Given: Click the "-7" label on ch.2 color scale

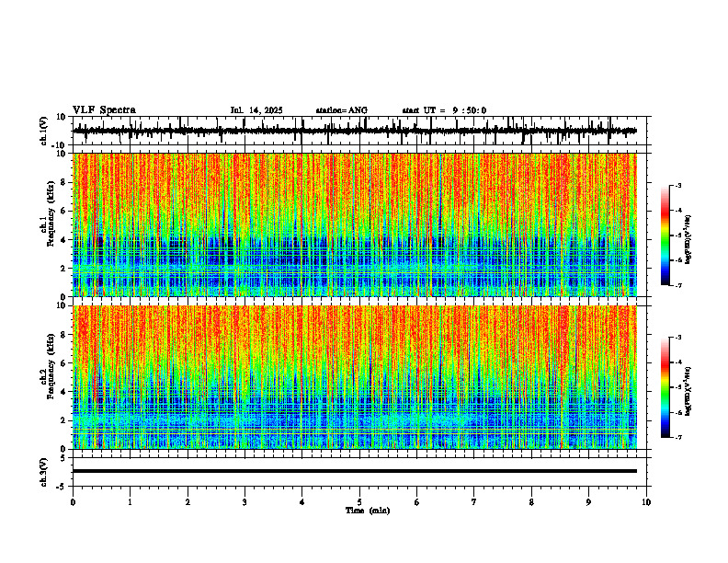Looking at the screenshot, I should tap(678, 437).
